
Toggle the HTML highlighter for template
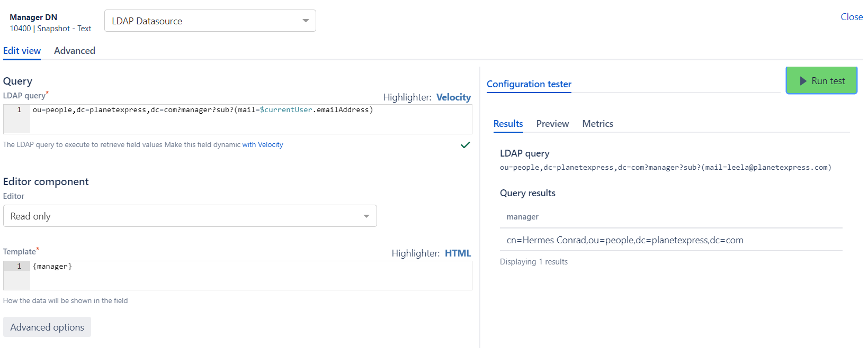point(458,253)
